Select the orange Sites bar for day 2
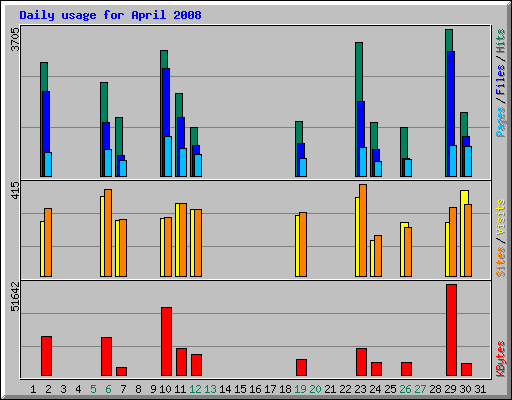 [x=48, y=242]
